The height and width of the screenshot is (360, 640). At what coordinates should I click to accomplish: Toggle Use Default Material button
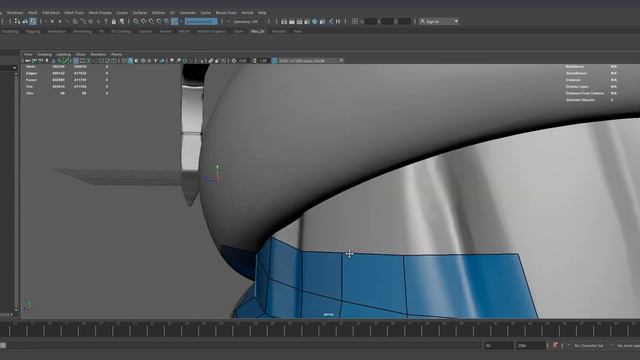(x=136, y=61)
